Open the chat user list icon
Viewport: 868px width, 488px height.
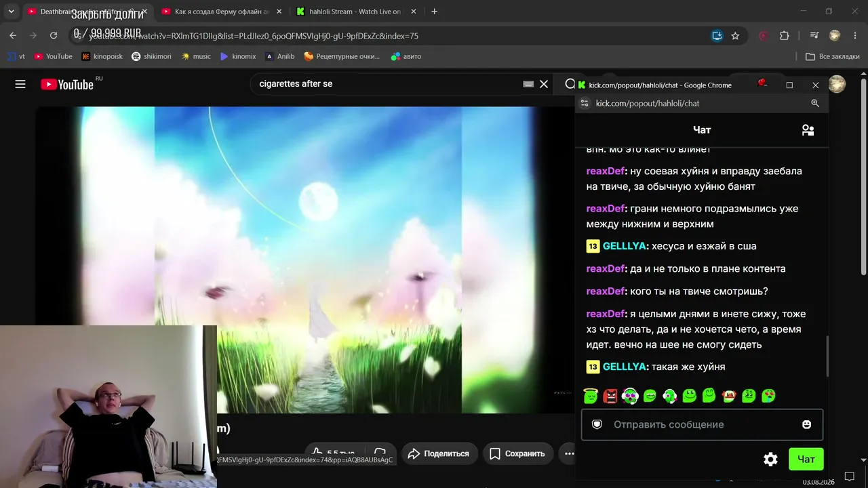pyautogui.click(x=808, y=130)
